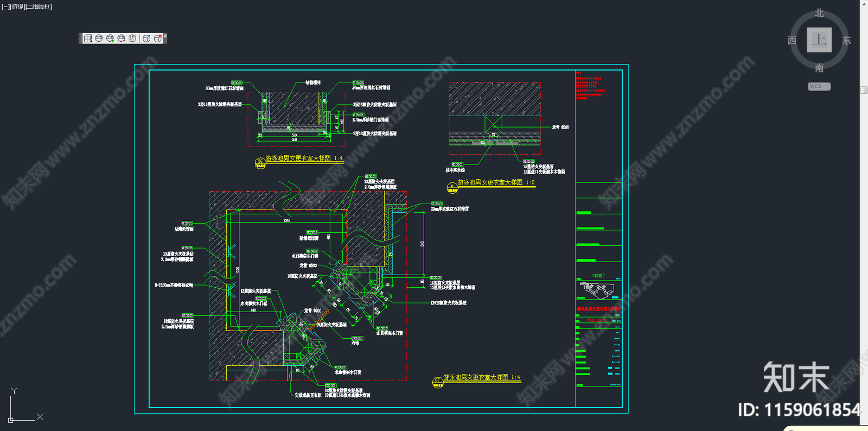
Task: Click the UCS origin icon
Action: click(x=11, y=420)
